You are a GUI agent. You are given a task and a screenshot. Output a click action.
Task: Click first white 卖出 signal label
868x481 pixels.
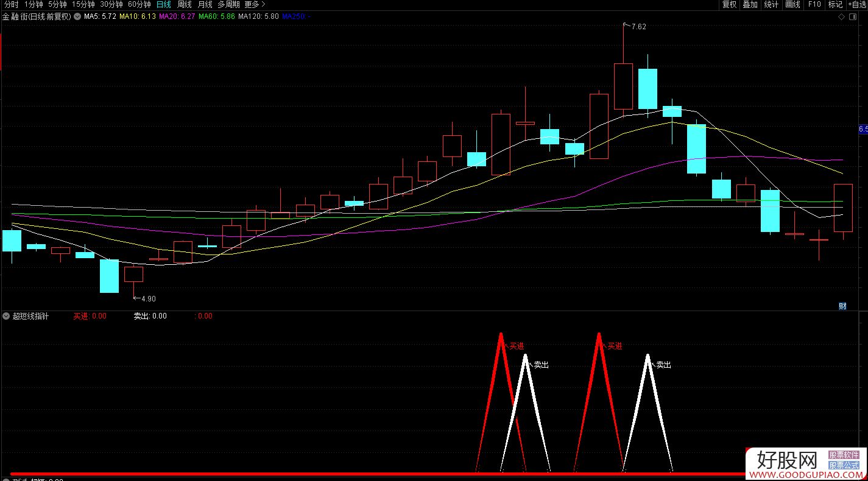(x=541, y=365)
